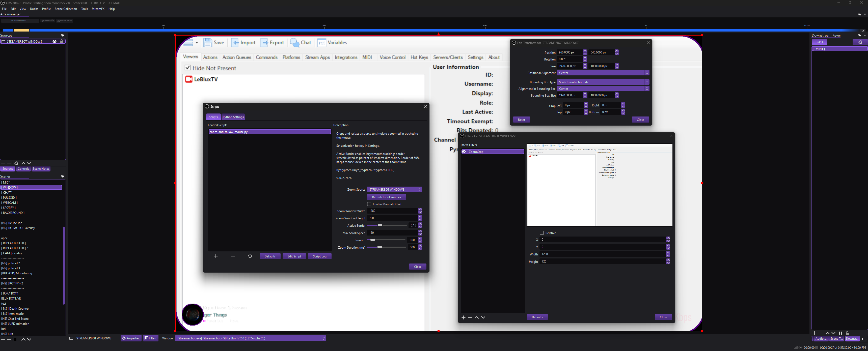Switch to the Python Settings tab
The width and height of the screenshot is (868, 351).
click(233, 117)
